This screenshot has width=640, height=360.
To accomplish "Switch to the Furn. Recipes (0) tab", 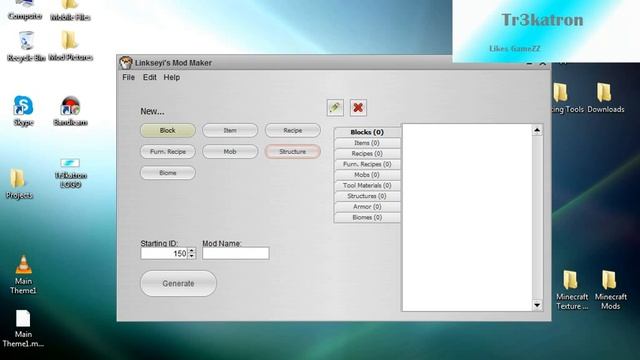I will click(367, 164).
